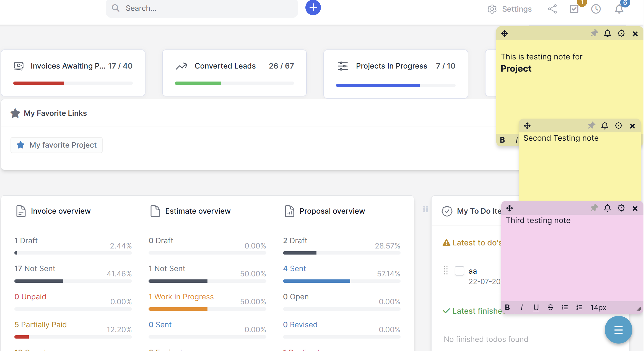This screenshot has height=351, width=644.
Task: Set reminder bell on Second Testing note
Action: (x=605, y=126)
